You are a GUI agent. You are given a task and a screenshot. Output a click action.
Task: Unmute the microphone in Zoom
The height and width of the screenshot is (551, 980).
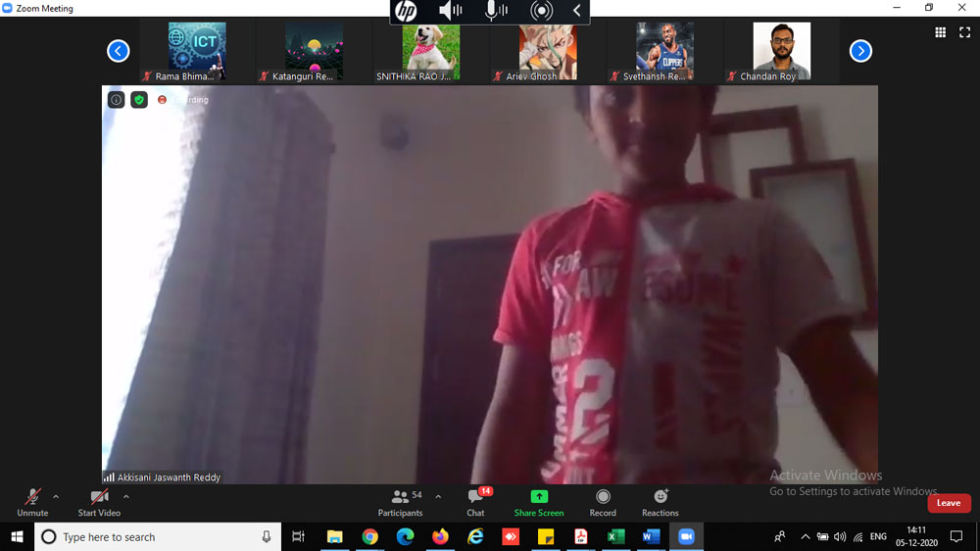tap(32, 502)
